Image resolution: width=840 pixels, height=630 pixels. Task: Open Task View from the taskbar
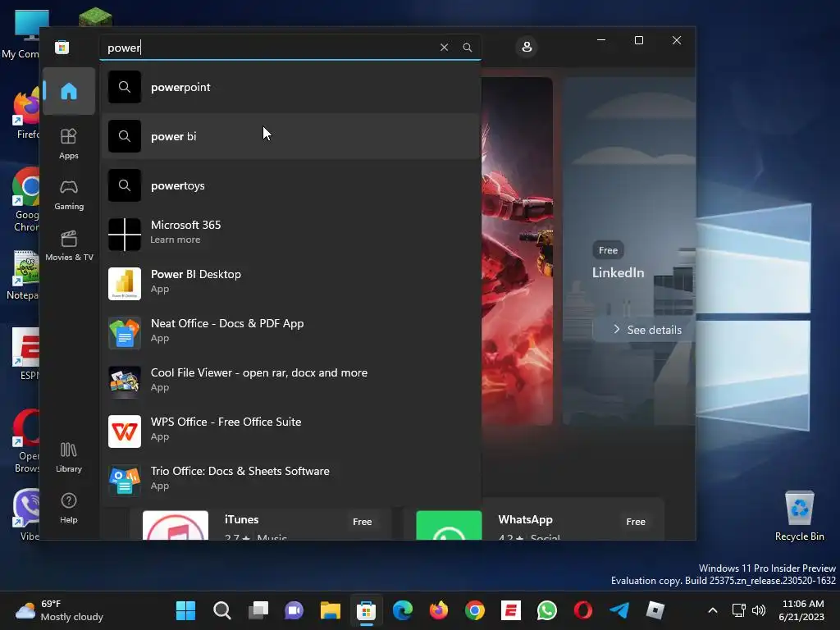258,610
